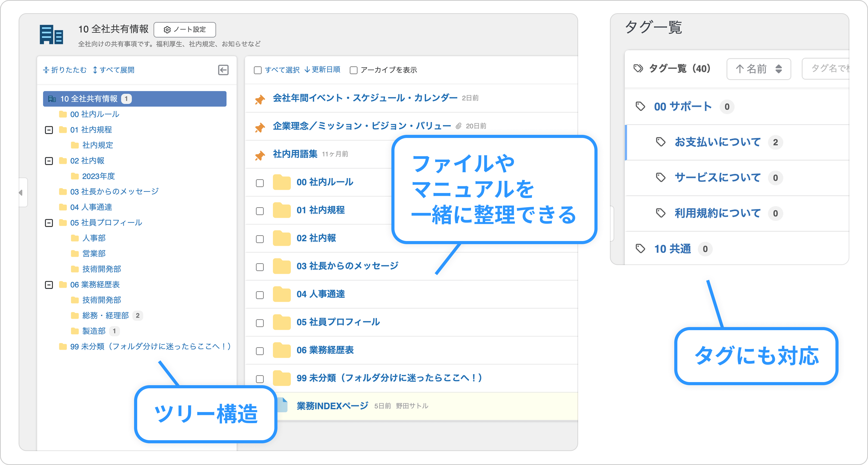Collapse the 01 社内規程 tree node

pos(49,130)
